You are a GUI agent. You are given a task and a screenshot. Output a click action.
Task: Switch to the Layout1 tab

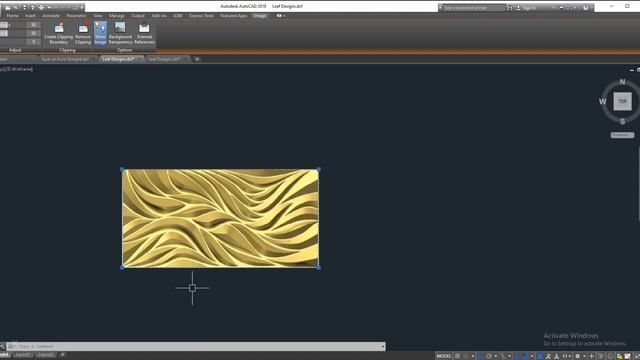coord(23,356)
